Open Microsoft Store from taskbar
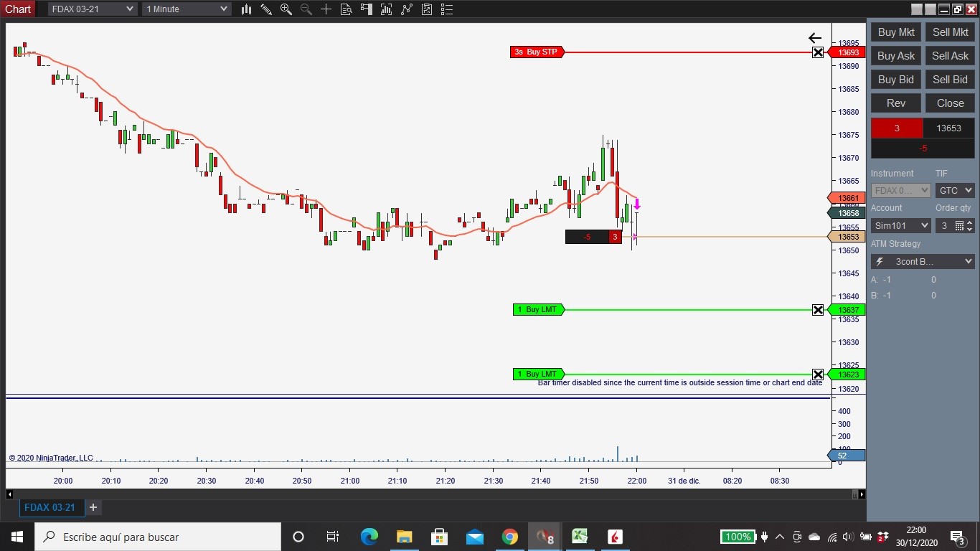The image size is (980, 551). pos(439,537)
